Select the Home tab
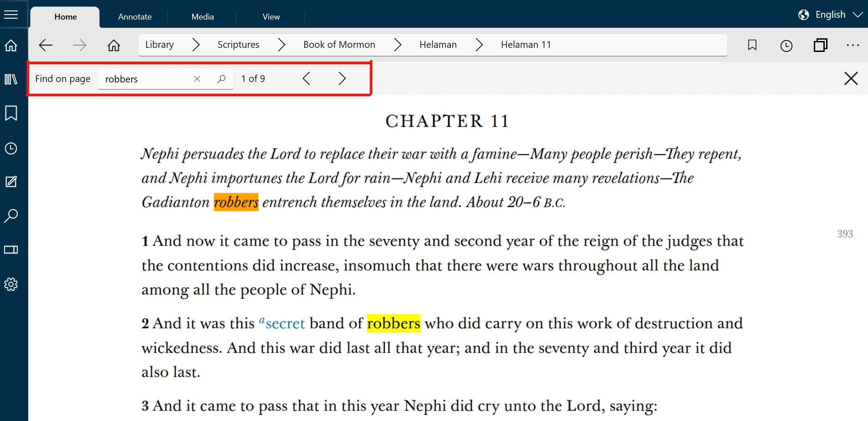The width and height of the screenshot is (868, 421). point(66,17)
